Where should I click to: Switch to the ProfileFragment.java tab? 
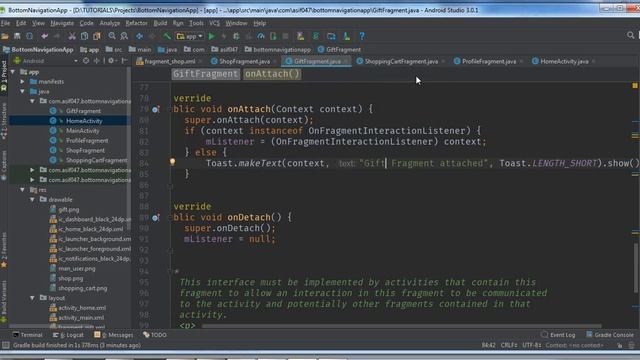[488, 61]
